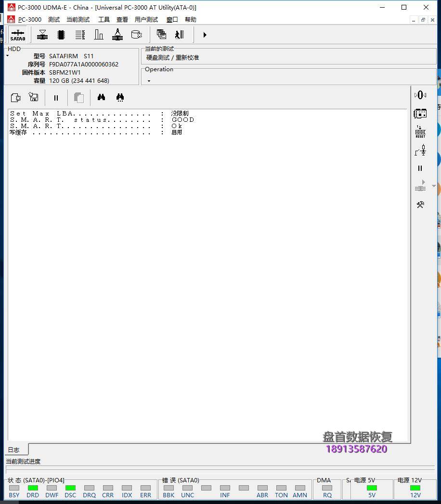Image resolution: width=441 pixels, height=504 pixels.
Task: Switch to the 日志 tab
Action: click(14, 450)
